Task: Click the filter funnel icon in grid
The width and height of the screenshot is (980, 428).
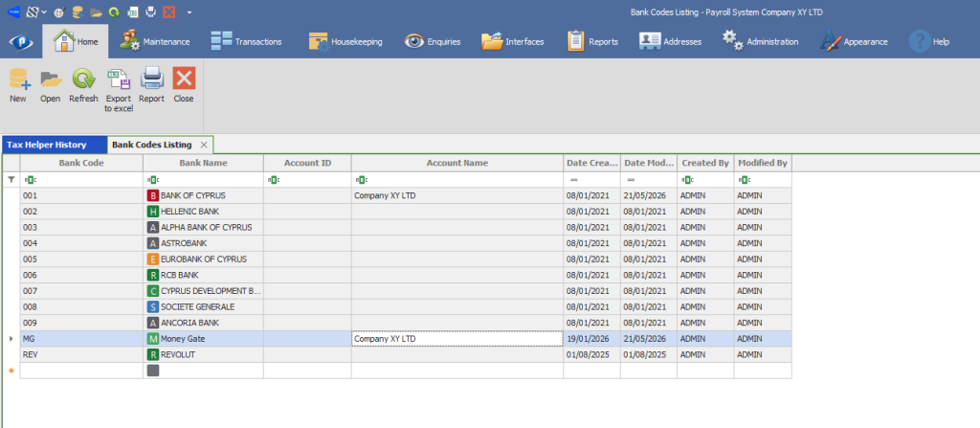Action: [11, 180]
